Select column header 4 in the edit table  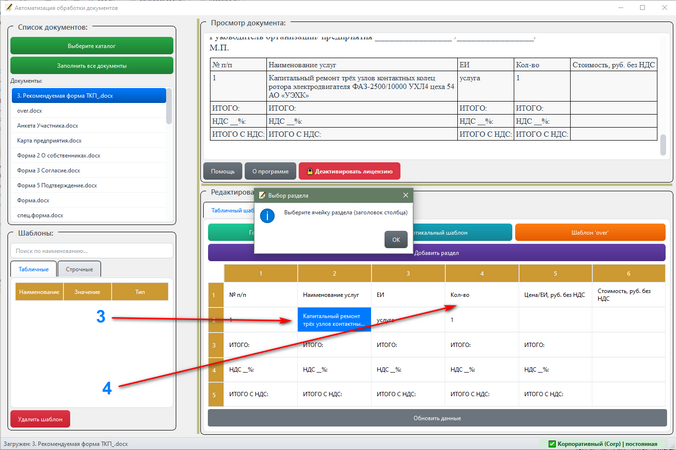click(482, 273)
